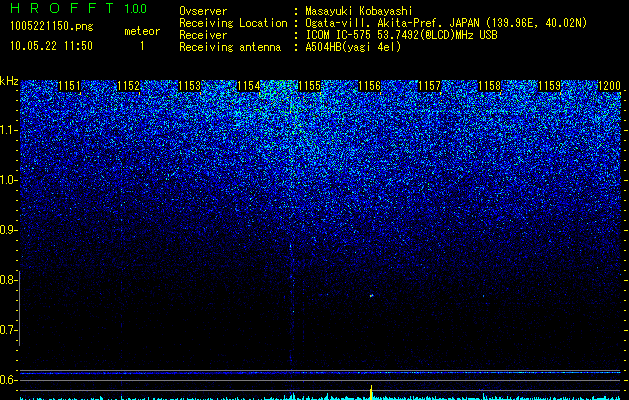The height and width of the screenshot is (400, 629).
Task: Select the 1156 time marker
Action: (x=369, y=86)
